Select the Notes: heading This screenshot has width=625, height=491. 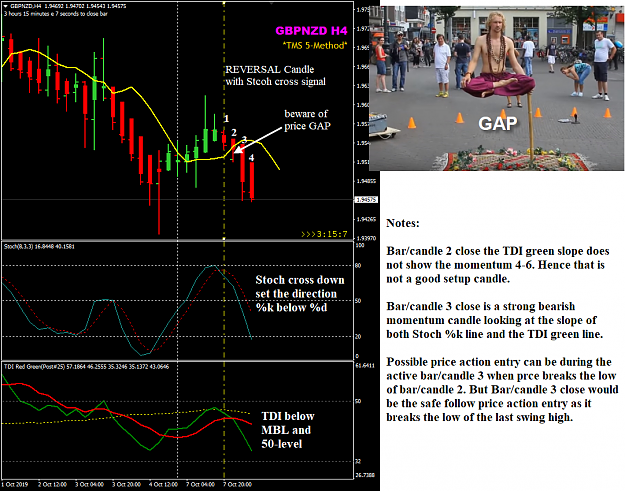[x=403, y=223]
